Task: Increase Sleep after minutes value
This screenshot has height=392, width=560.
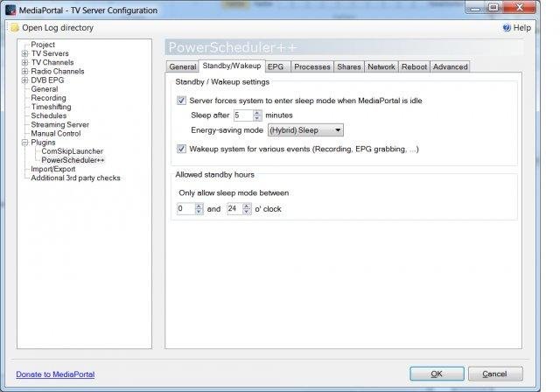Action: pos(257,113)
